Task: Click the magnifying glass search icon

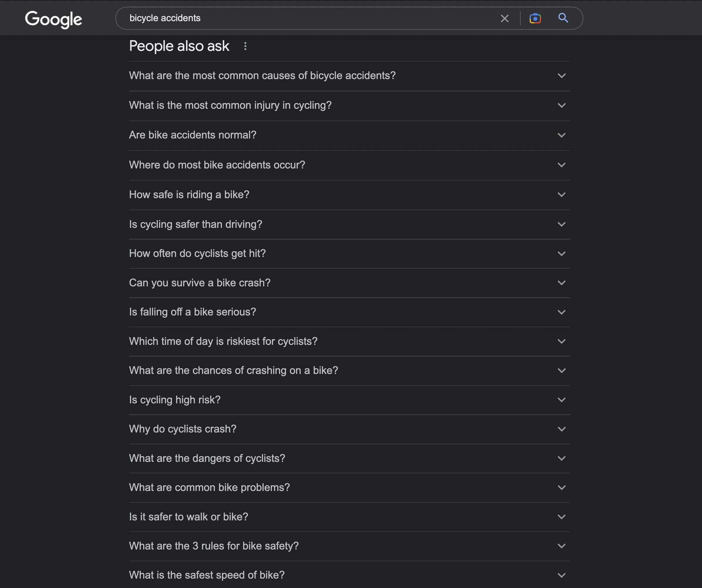Action: click(563, 18)
